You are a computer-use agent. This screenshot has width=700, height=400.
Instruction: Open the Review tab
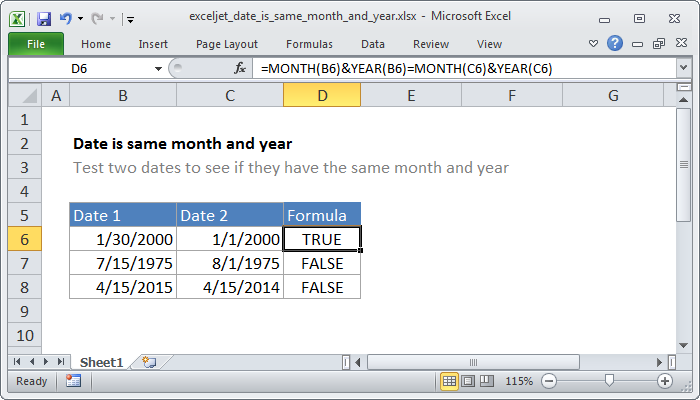point(431,44)
